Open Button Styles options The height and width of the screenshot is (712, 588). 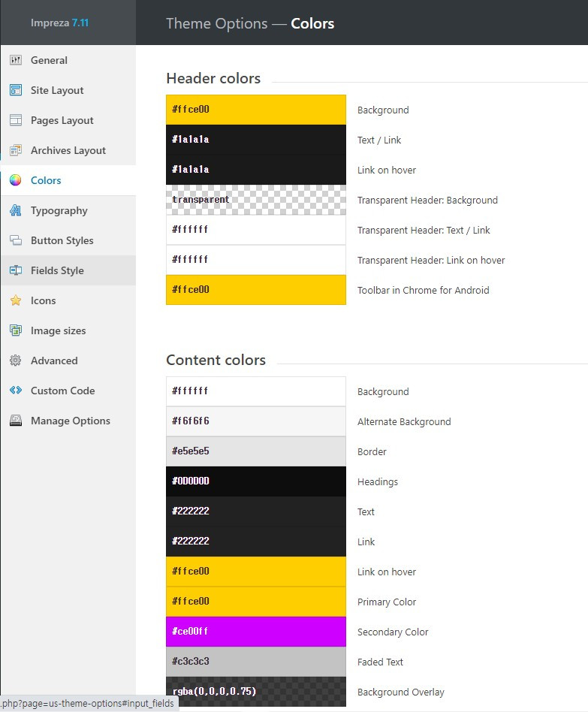click(68, 240)
